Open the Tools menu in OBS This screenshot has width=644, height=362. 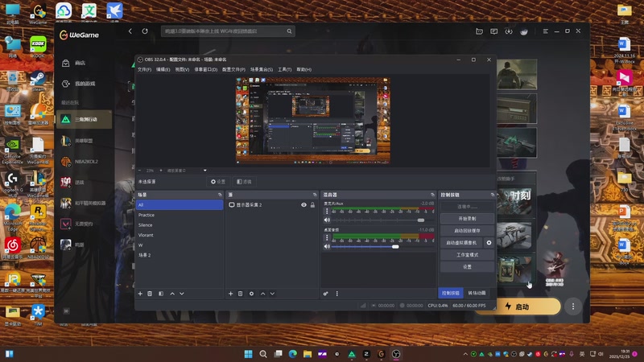[285, 69]
